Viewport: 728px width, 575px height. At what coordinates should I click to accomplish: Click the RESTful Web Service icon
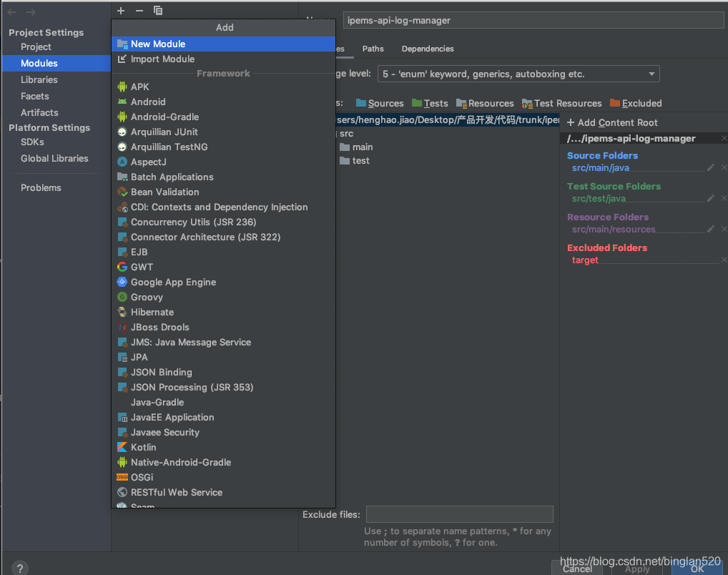coord(122,492)
